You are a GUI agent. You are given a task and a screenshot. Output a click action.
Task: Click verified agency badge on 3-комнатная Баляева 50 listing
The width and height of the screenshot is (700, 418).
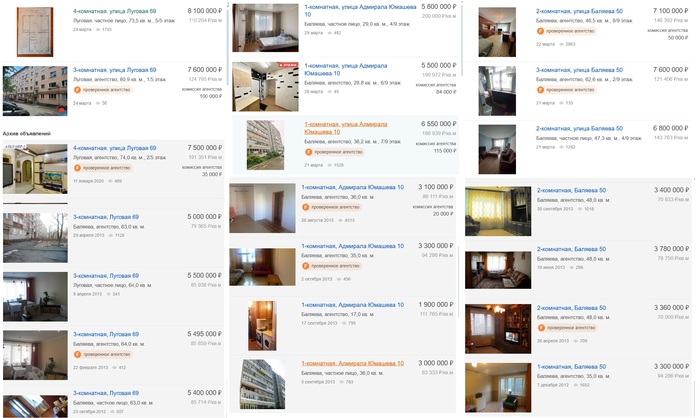[566, 90]
